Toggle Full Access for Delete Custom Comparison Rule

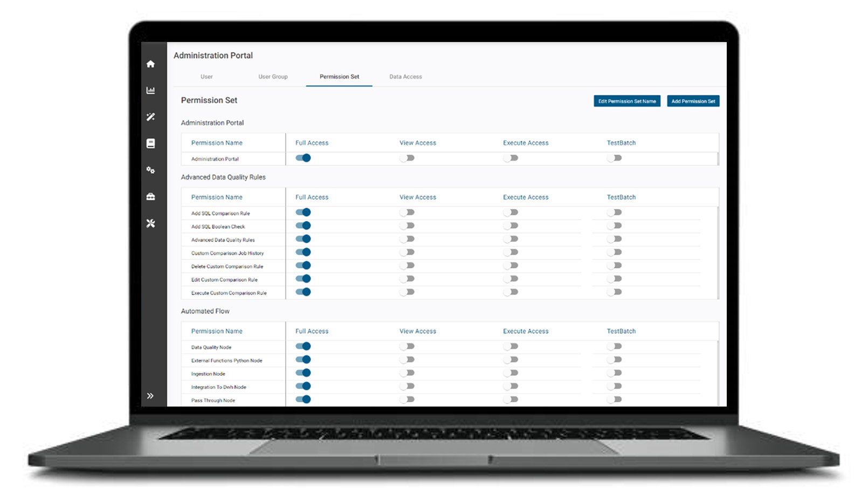303,265
